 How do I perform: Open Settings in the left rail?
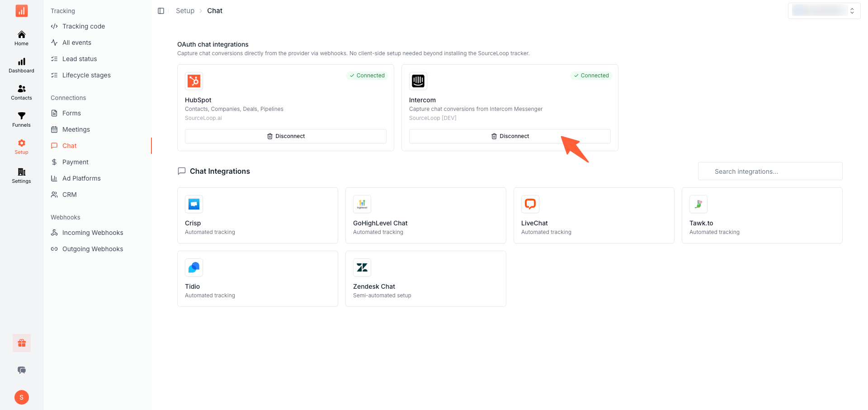(21, 176)
